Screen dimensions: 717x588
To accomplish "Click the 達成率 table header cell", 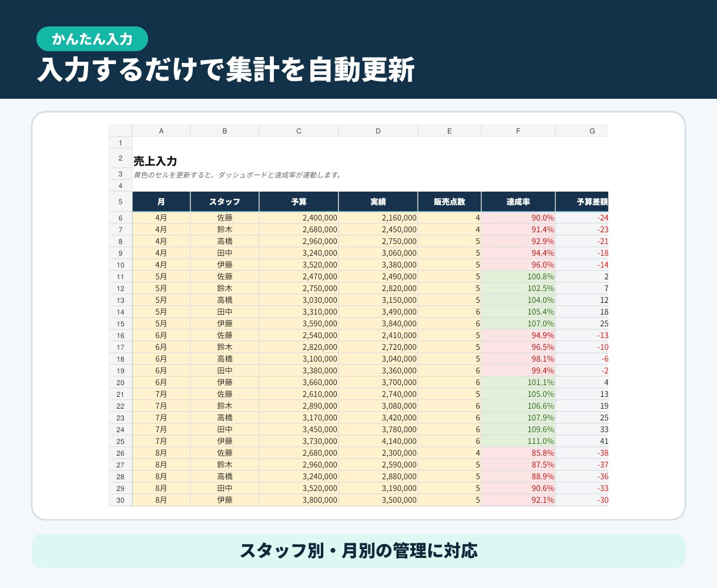I will (518, 202).
